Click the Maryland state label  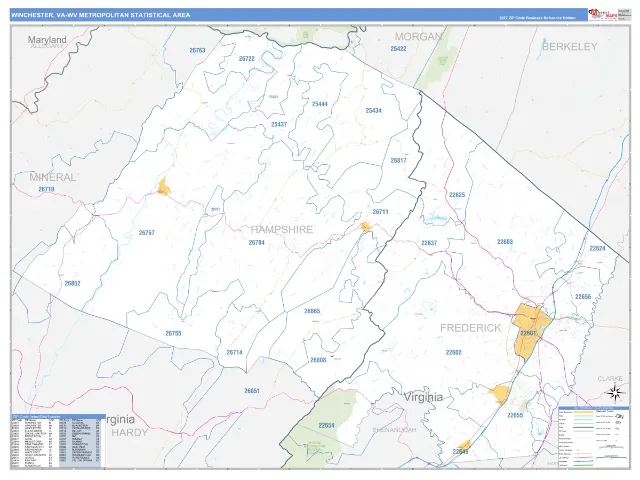point(47,40)
